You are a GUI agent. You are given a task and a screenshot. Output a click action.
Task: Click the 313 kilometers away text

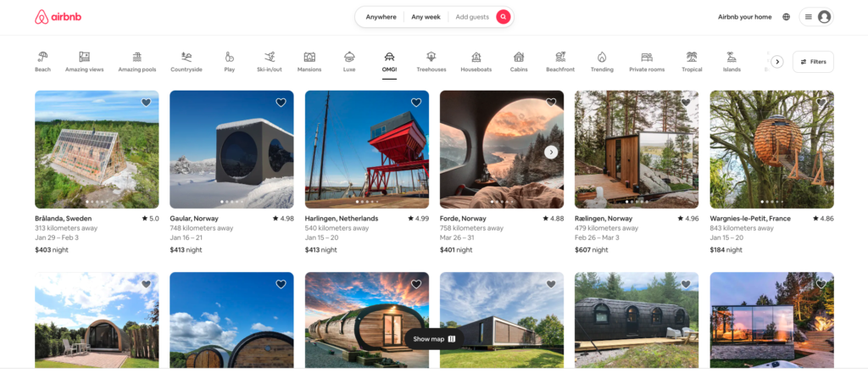coord(66,228)
